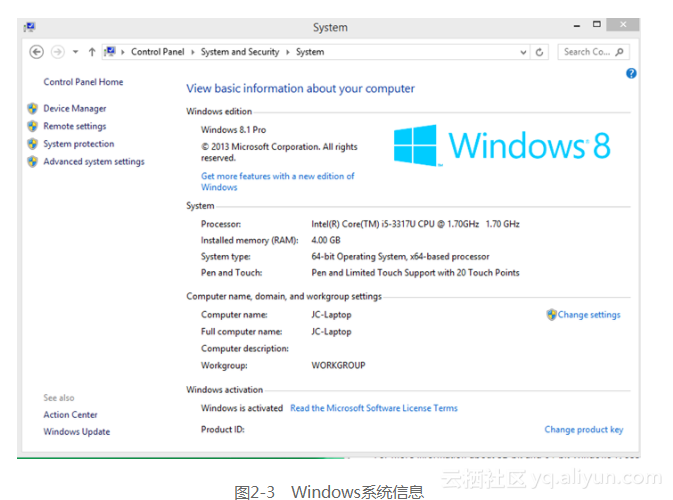
Task: Click the Windows 8.1 Pro edition text
Action: 233,130
